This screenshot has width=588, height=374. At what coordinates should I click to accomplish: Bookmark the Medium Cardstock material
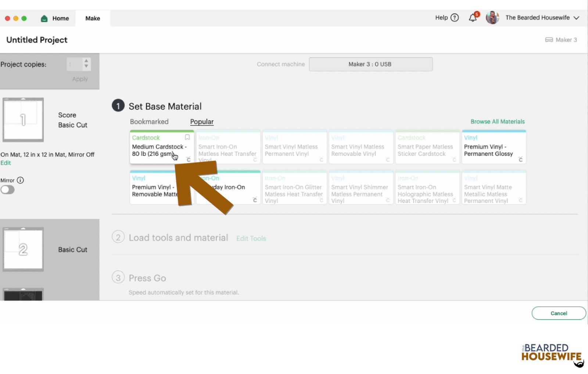coord(187,137)
